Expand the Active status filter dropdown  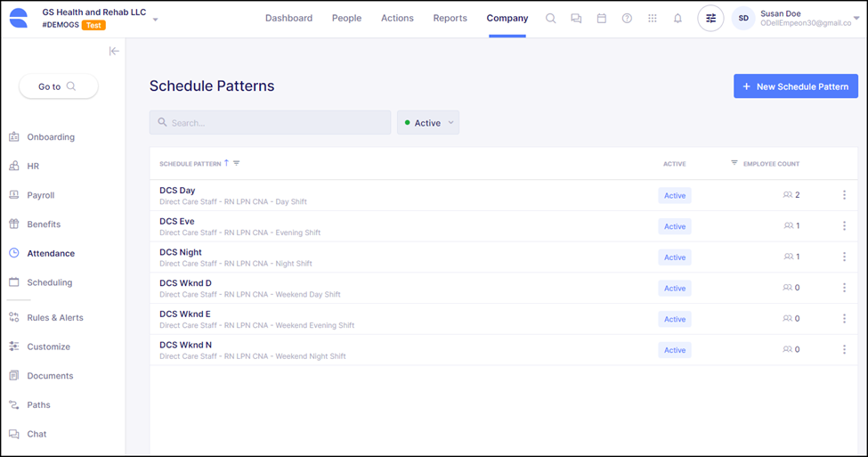click(x=428, y=123)
